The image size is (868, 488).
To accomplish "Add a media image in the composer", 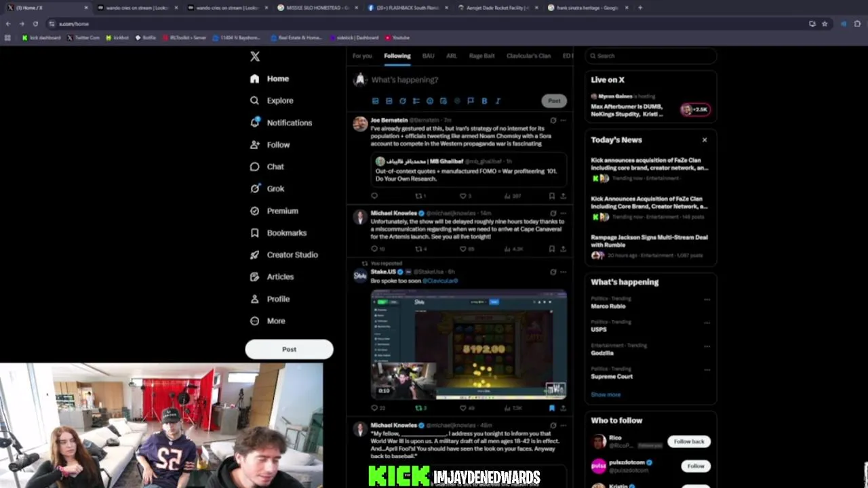I will (375, 101).
